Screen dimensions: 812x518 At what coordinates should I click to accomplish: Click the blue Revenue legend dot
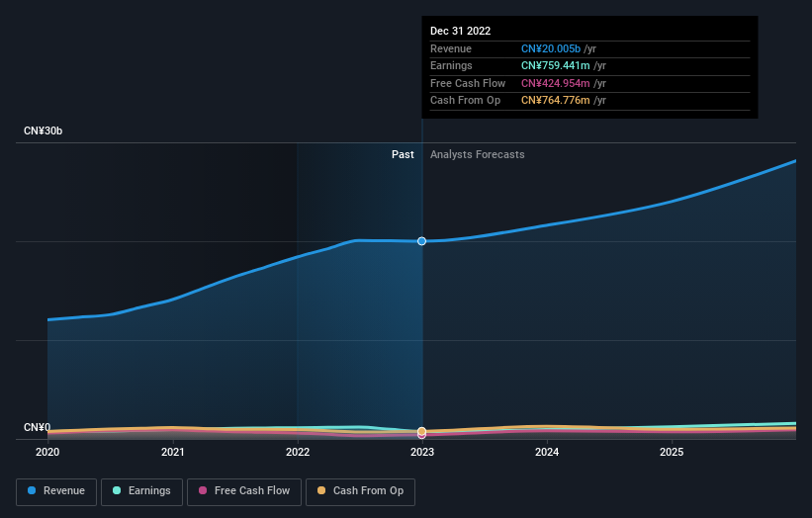32,490
